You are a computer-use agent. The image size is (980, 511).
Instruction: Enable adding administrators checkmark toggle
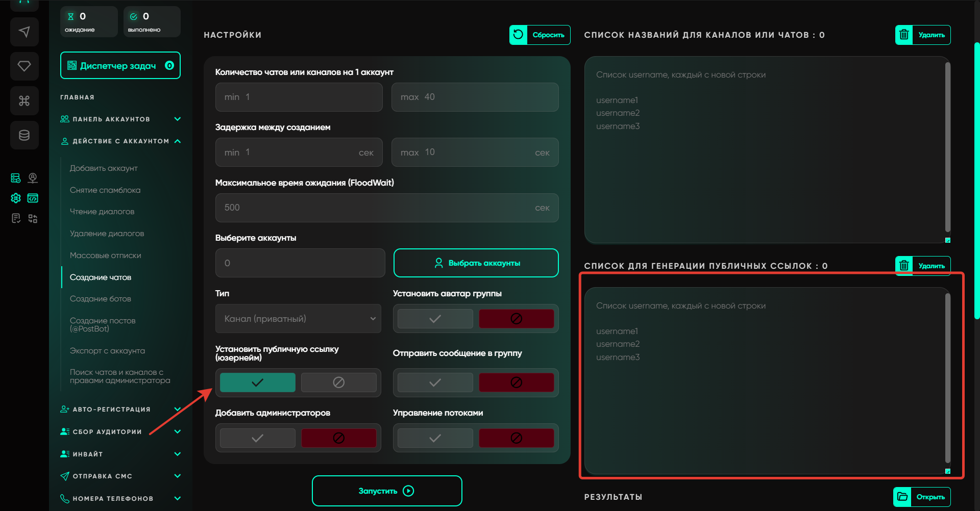(x=257, y=438)
